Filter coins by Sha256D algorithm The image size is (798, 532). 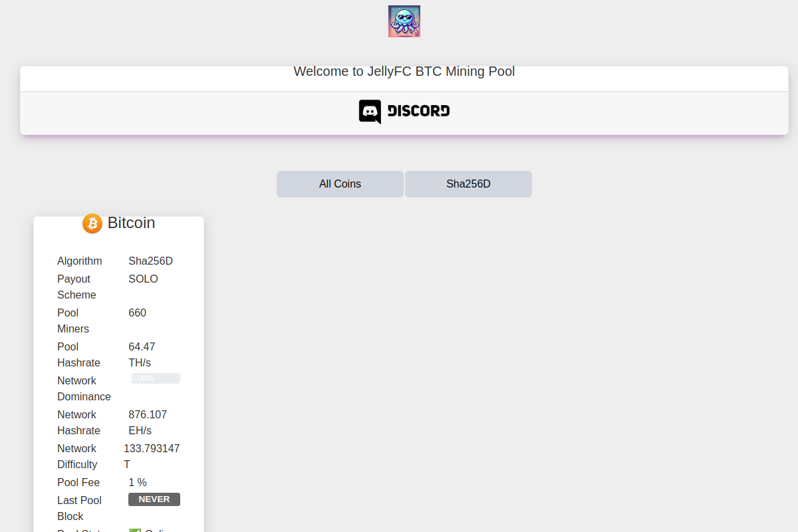pyautogui.click(x=468, y=184)
